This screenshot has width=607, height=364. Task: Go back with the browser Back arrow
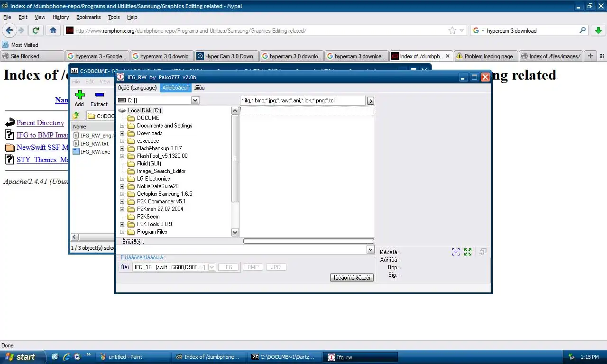tap(9, 30)
